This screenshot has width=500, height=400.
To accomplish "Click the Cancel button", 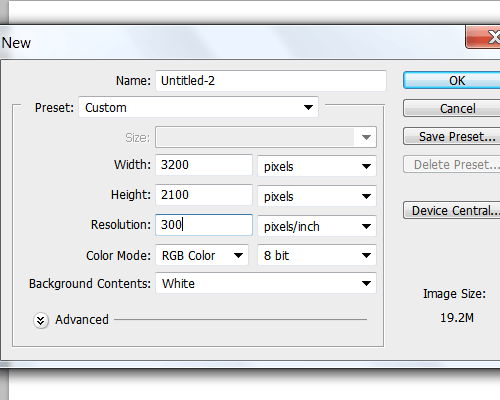I will point(452,108).
